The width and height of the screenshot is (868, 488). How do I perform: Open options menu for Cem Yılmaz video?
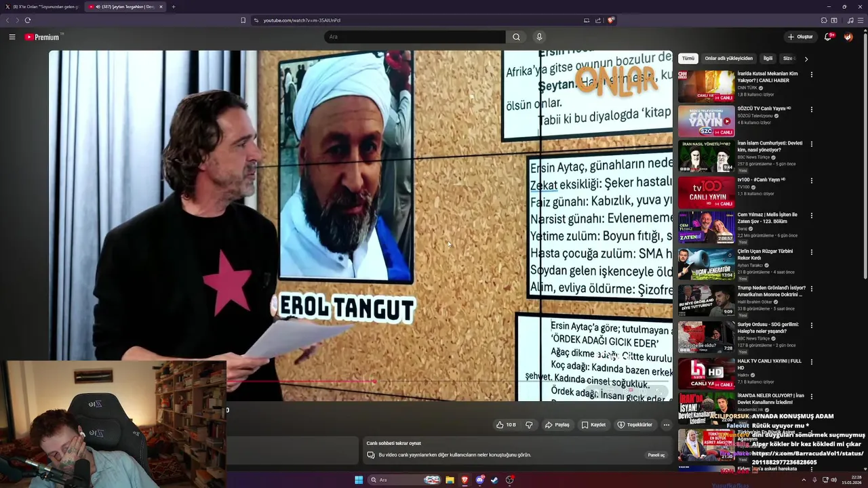point(811,216)
